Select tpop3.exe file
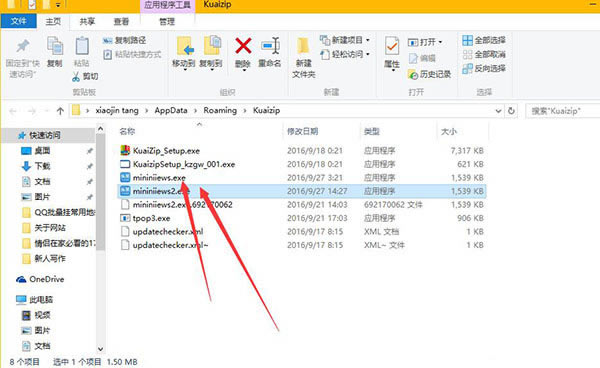 (x=151, y=218)
